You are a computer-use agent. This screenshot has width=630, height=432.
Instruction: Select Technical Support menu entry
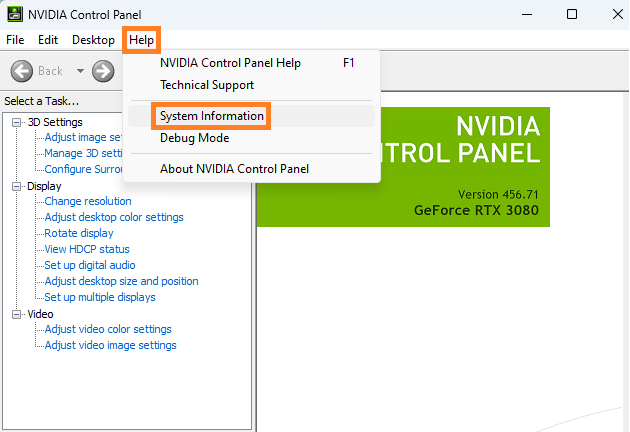pos(252,85)
